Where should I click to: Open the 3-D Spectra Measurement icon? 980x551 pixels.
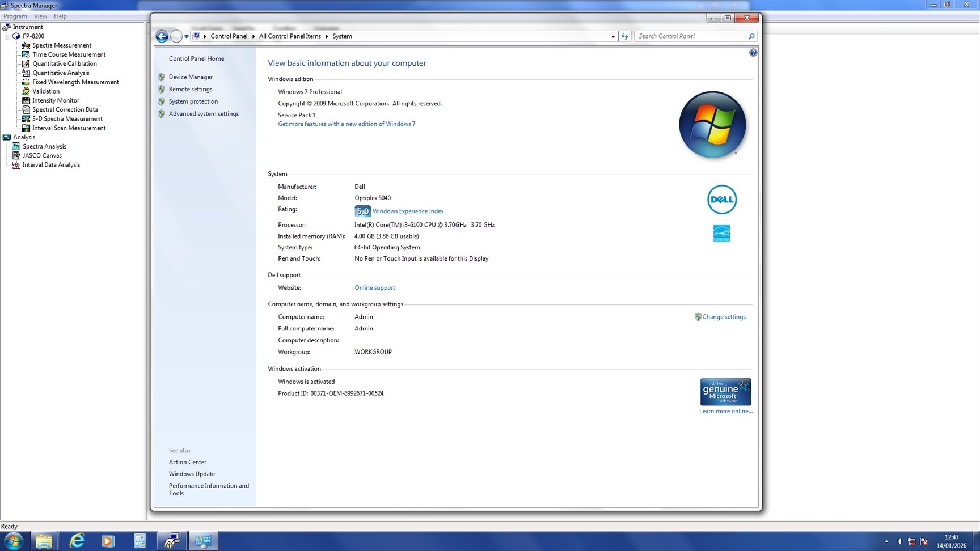[26, 118]
